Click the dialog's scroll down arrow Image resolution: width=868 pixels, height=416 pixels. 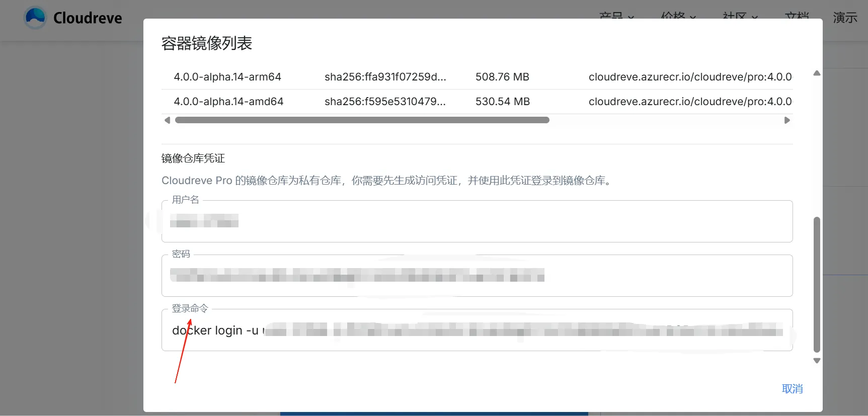click(x=817, y=360)
